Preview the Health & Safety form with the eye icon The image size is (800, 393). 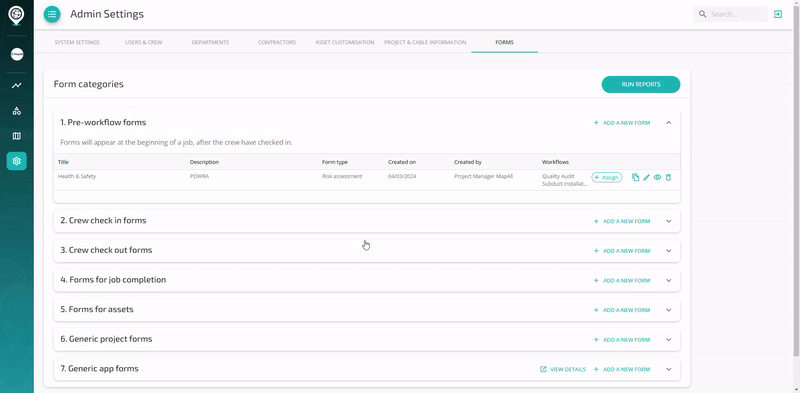pos(658,178)
